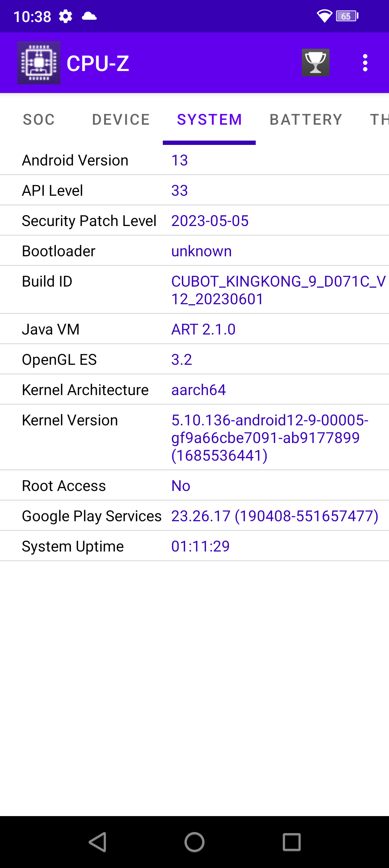Viewport: 389px width, 868px height.
Task: Open recent apps with square button
Action: pos(291,842)
